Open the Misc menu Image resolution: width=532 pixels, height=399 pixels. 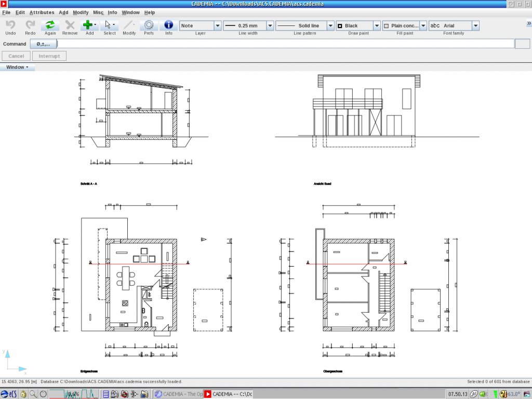[98, 12]
